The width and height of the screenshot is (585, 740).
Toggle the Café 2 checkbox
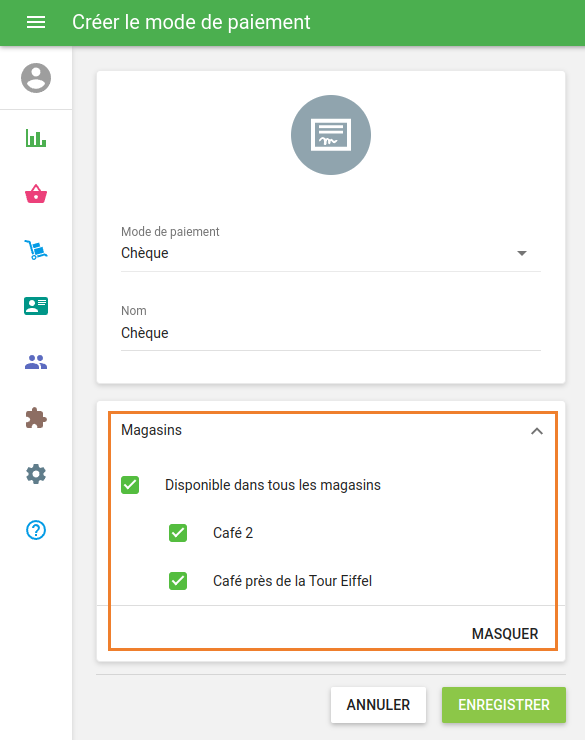[178, 533]
